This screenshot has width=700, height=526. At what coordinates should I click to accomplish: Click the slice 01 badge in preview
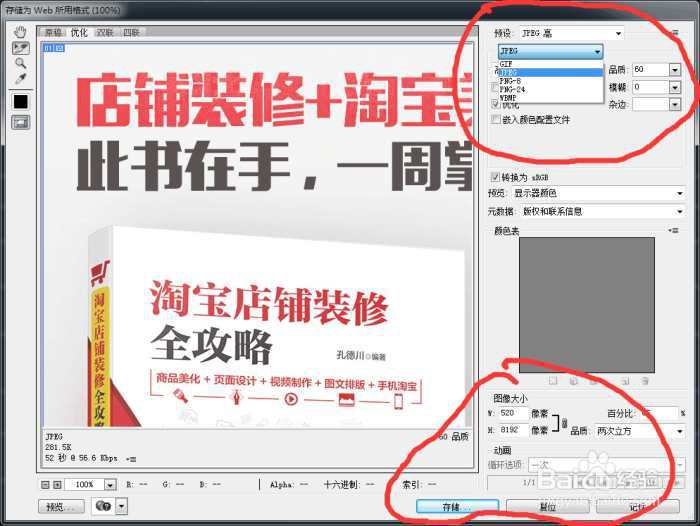click(54, 48)
